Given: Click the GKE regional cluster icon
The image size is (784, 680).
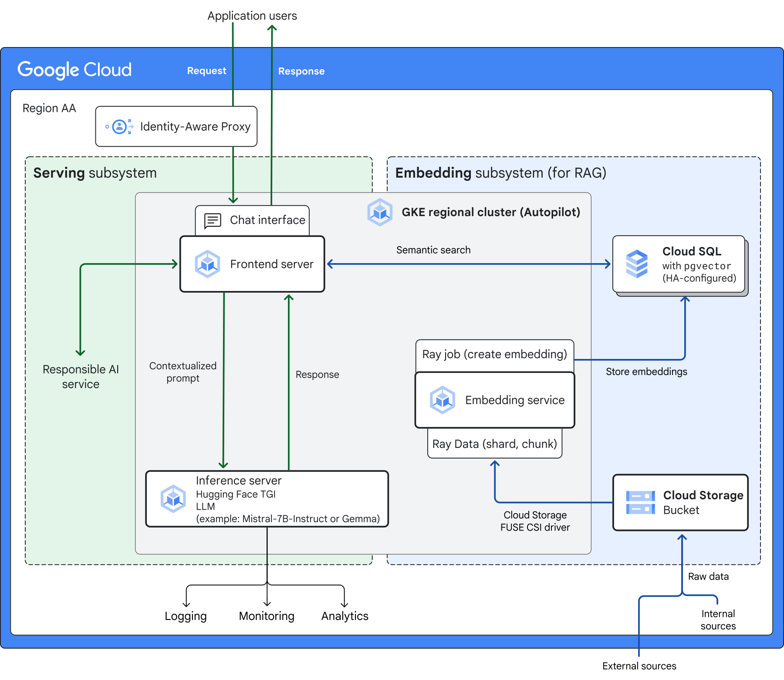Looking at the screenshot, I should coord(380,212).
